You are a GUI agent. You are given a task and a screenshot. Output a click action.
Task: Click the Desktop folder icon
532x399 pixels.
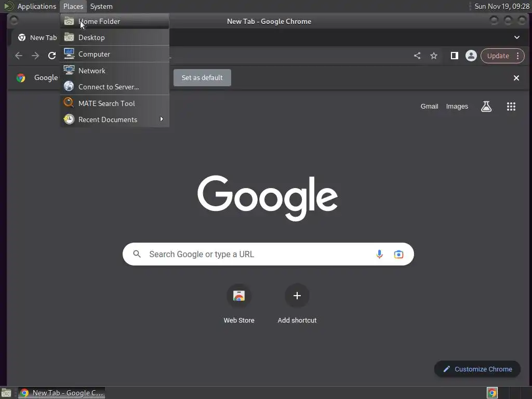coord(69,37)
